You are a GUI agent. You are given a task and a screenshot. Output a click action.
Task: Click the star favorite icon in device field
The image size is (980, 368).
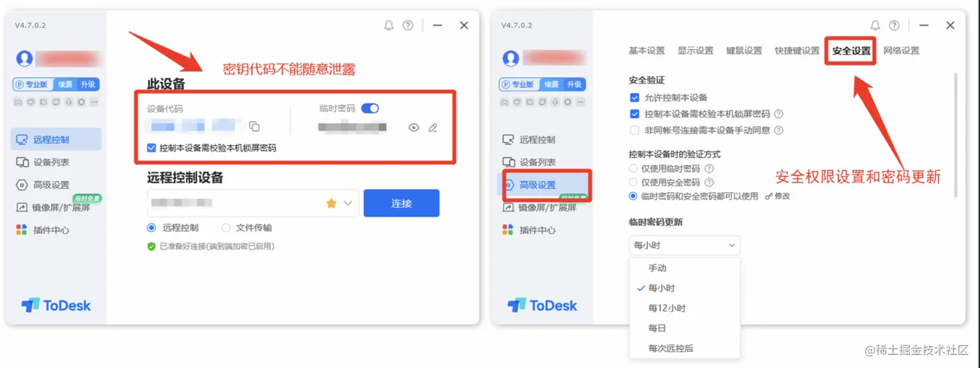(x=331, y=203)
